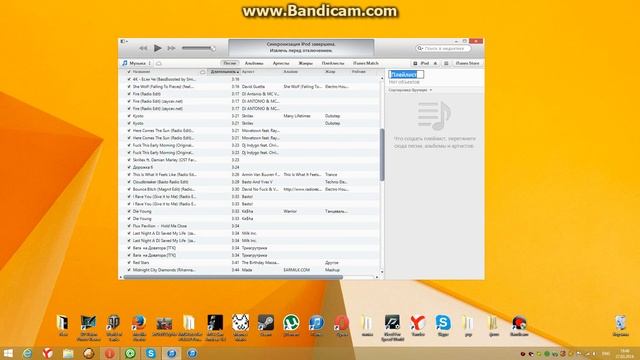
Task: Switch to the Жанры tab
Action: click(x=305, y=63)
